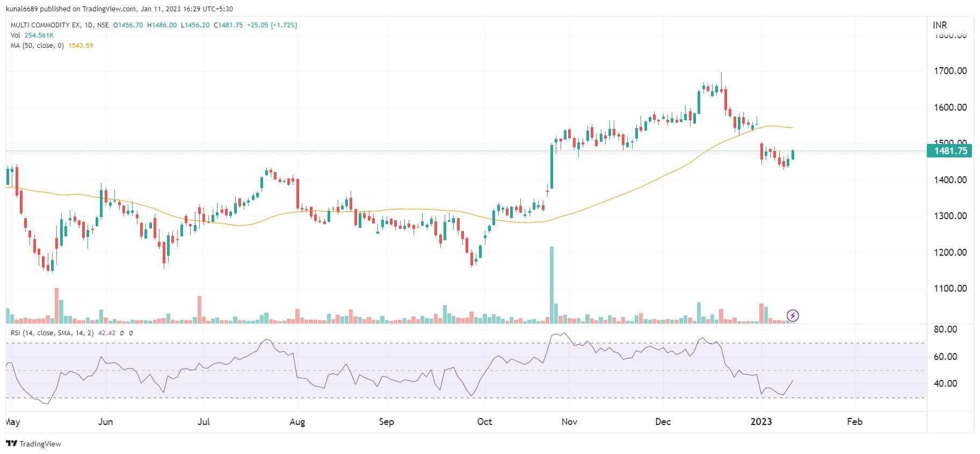This screenshot has height=454, width=980.
Task: Click the 1100.00 price axis label
Action: pos(950,289)
